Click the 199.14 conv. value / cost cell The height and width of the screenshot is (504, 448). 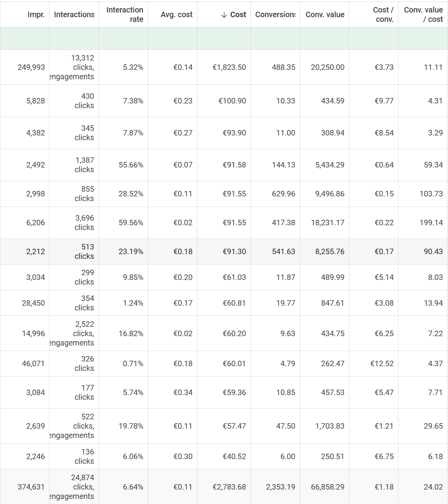(x=431, y=223)
